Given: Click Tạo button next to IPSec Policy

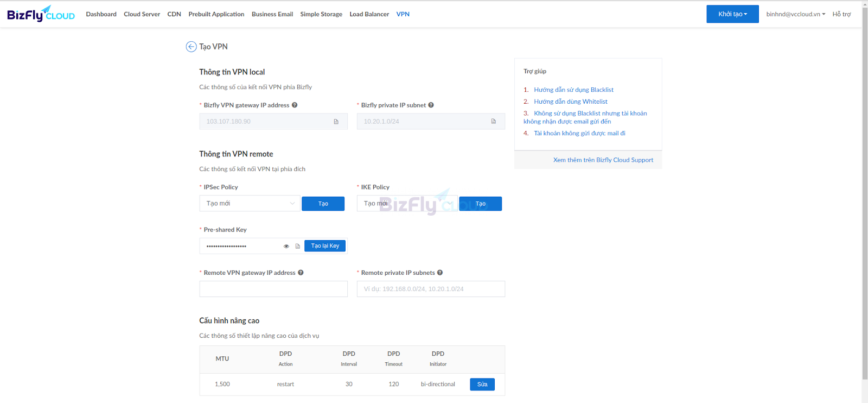Looking at the screenshot, I should pos(323,204).
